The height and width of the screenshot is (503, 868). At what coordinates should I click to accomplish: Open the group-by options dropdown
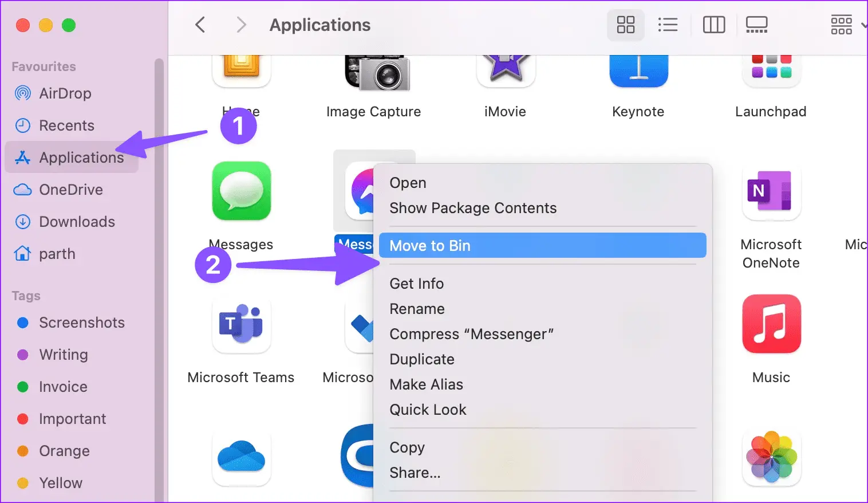848,25
